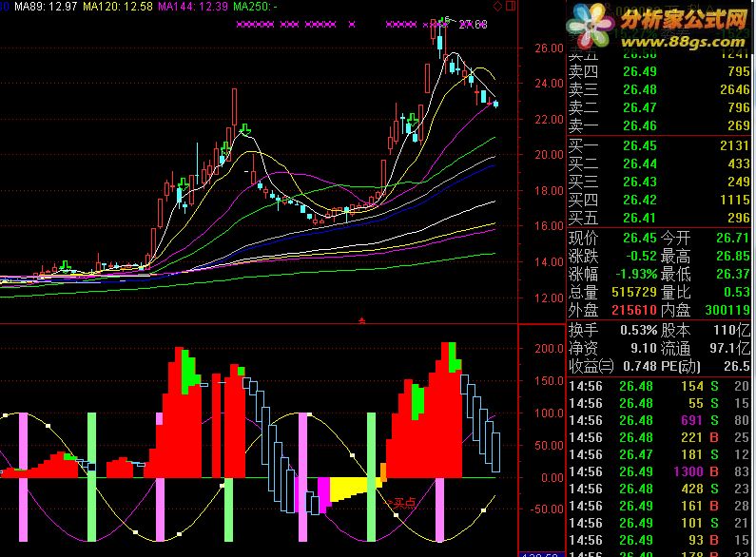Select the MA89: 12.97 indicator label
756x557 pixels.
coord(46,7)
